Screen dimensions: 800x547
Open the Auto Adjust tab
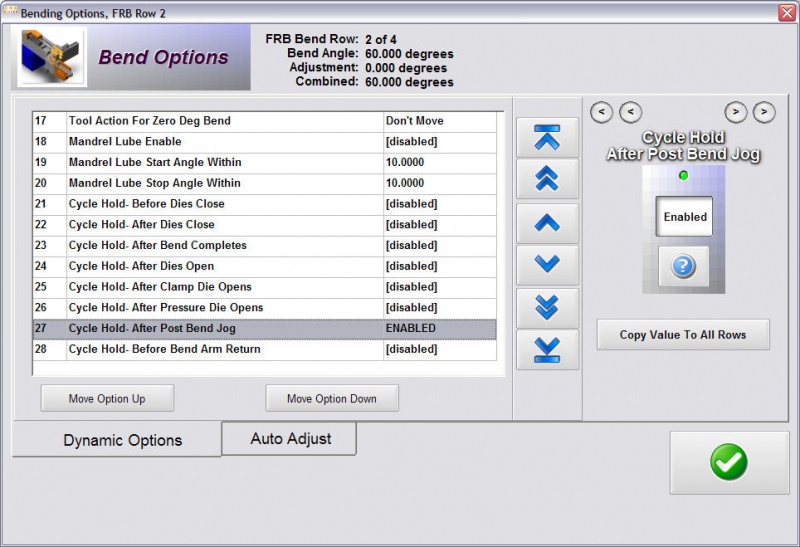click(290, 438)
